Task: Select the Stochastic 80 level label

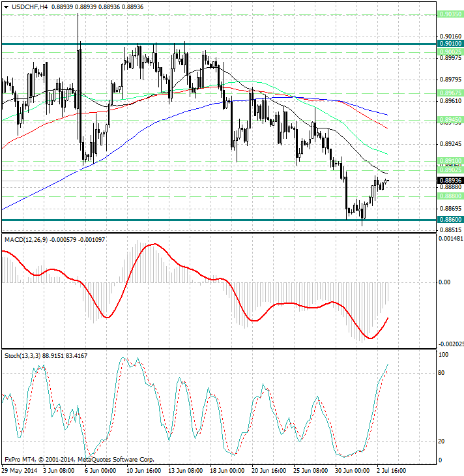Action: [442, 373]
